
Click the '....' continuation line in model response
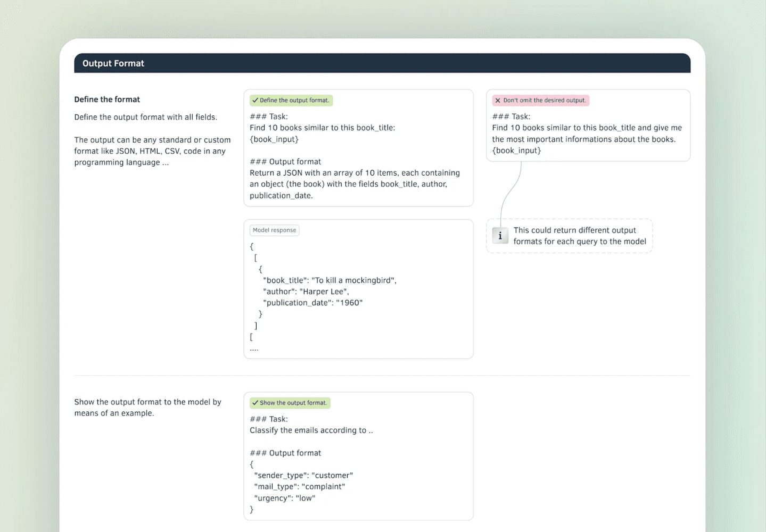(254, 348)
